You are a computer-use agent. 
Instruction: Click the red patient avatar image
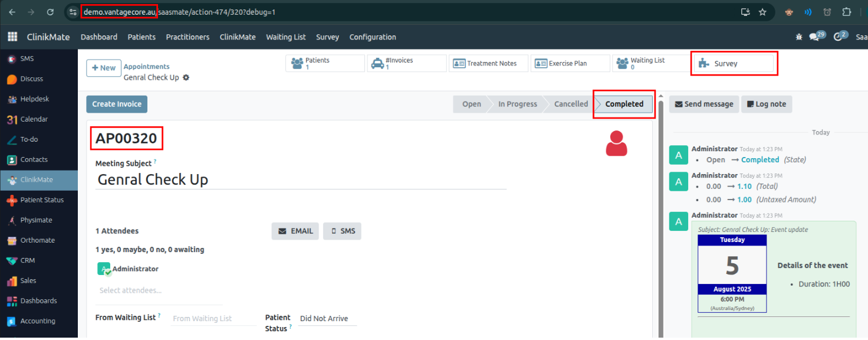pos(616,143)
